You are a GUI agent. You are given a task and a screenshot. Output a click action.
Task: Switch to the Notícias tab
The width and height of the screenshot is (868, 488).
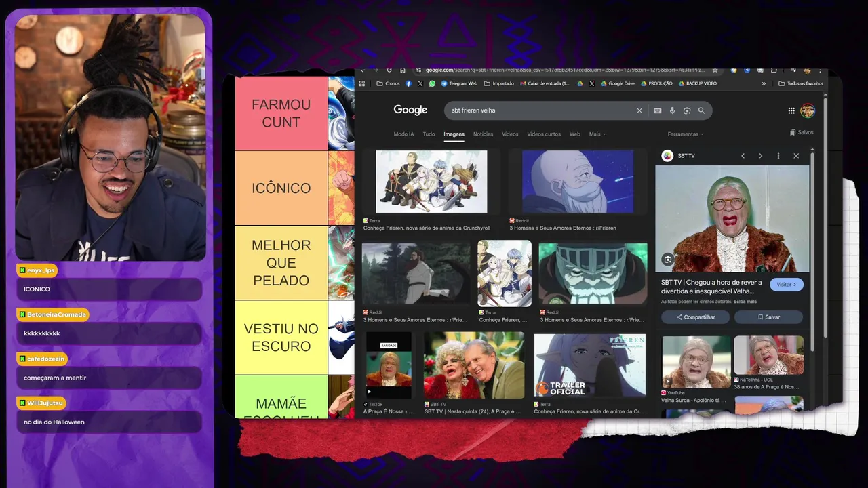click(x=483, y=134)
